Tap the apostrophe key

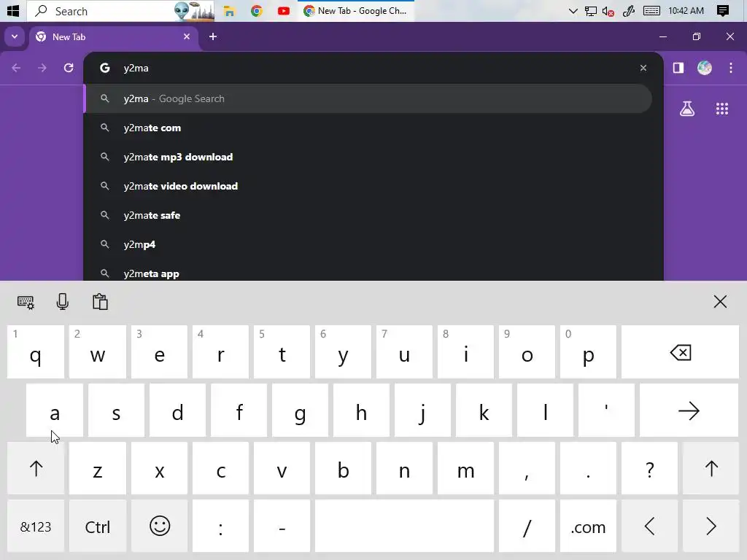(606, 411)
